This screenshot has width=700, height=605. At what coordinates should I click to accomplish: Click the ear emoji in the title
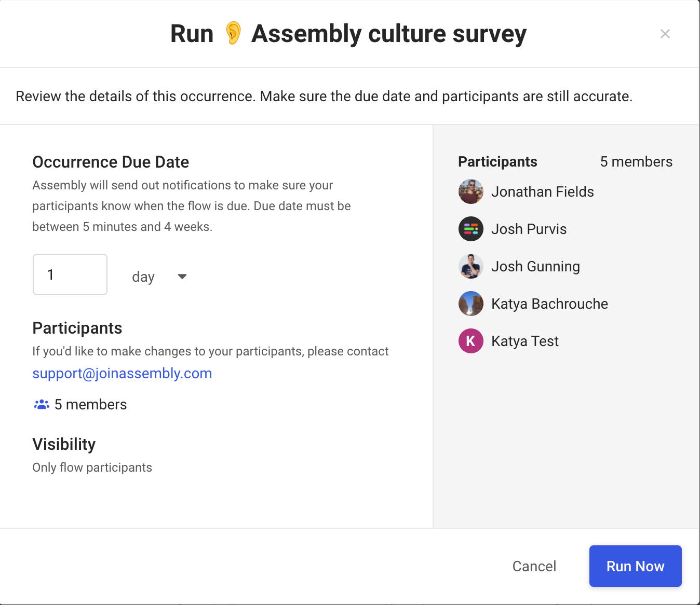pos(233,34)
